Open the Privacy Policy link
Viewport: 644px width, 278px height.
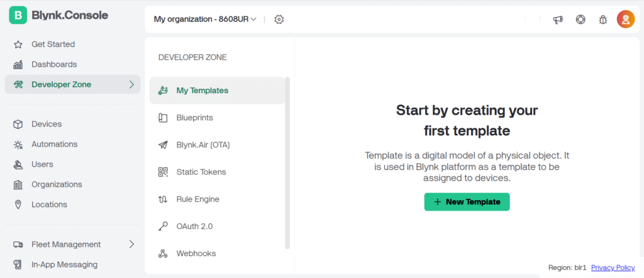pos(613,268)
